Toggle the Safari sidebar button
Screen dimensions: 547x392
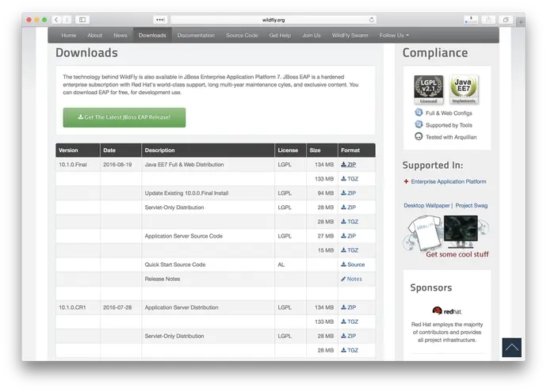click(x=82, y=20)
